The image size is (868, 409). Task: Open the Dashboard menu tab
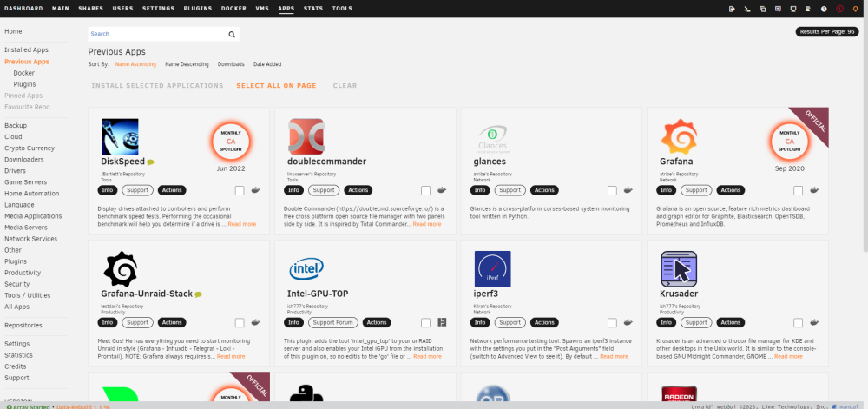23,9
